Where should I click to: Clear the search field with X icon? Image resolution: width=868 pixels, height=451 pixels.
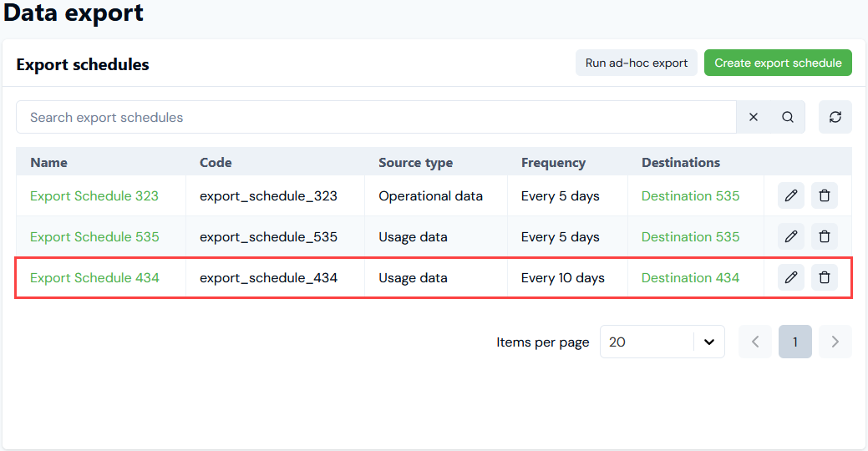(754, 117)
